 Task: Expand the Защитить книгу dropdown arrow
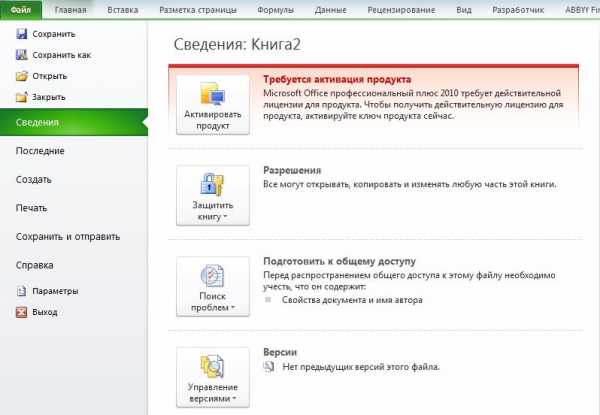tap(225, 216)
